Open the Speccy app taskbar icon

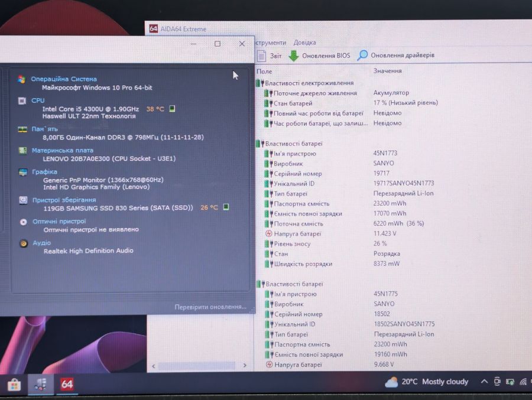pyautogui.click(x=41, y=385)
